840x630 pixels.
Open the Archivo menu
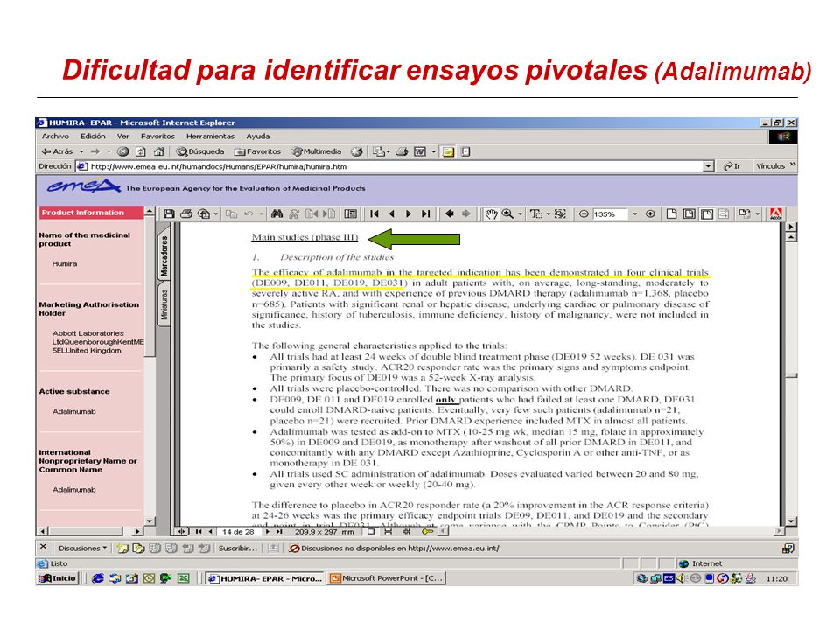point(55,136)
